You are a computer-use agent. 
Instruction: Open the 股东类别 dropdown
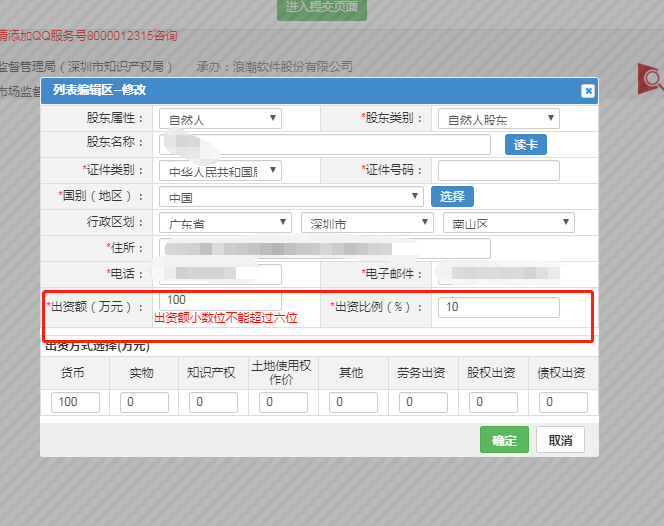498,119
